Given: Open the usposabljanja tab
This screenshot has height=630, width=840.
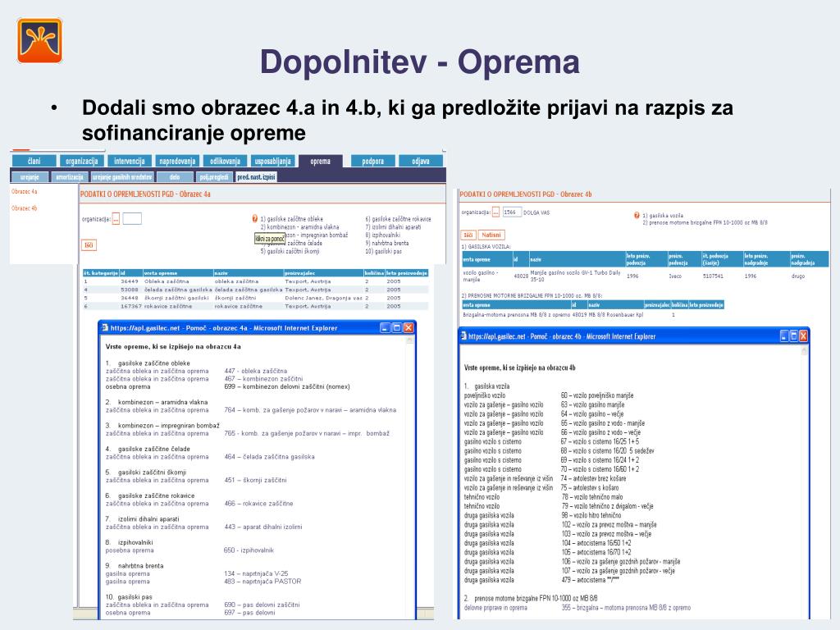Looking at the screenshot, I should [272, 161].
